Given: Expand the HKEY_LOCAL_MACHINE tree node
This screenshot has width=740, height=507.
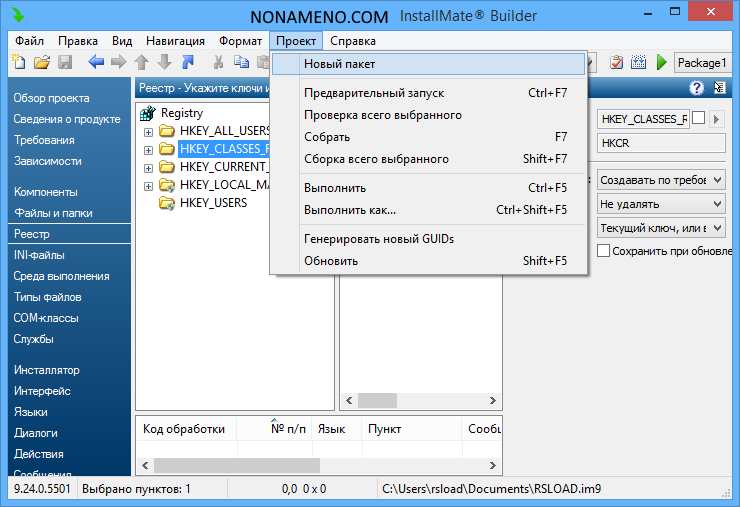Looking at the screenshot, I should coord(149,186).
